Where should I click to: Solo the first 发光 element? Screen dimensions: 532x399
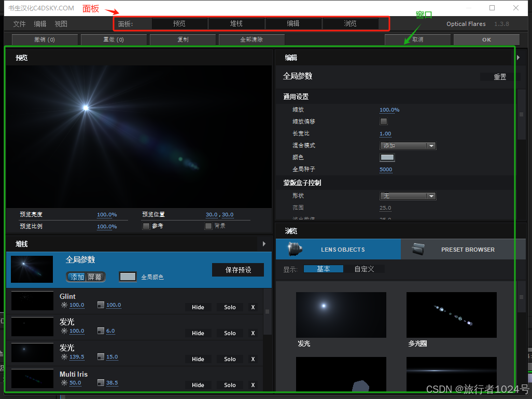pyautogui.click(x=230, y=333)
